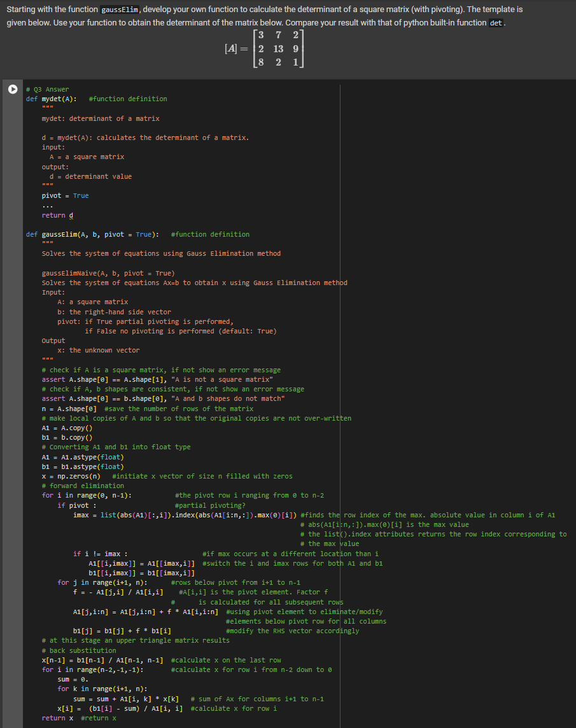This screenshot has height=728, width=576.
Task: Click the 'for i in range(n-2,-1,-1):' loop line
Action: [x=92, y=669]
